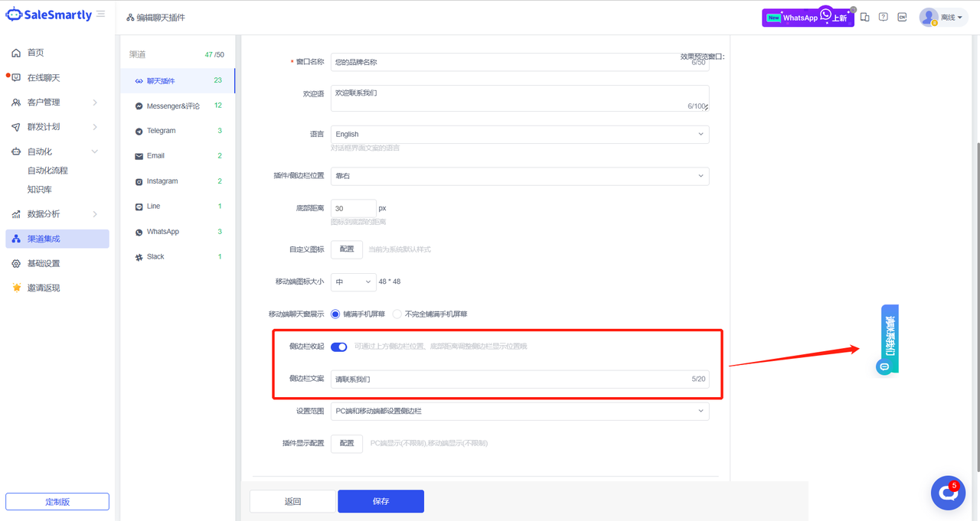Select the 铺满手机屏幕 radio option

[335, 314]
